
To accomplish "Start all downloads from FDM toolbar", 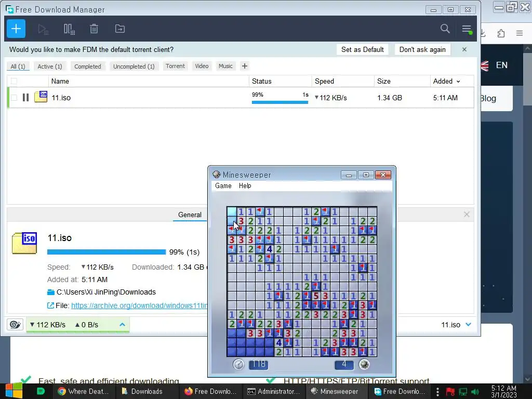I will [x=43, y=29].
